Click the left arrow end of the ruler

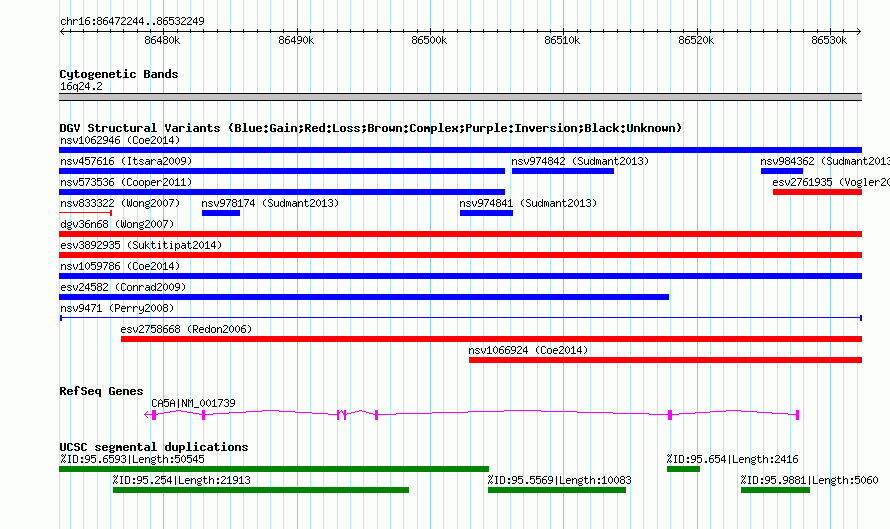[x=63, y=32]
